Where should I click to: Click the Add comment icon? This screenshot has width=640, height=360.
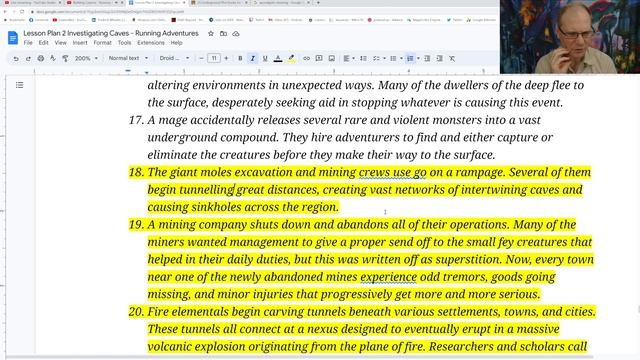[x=319, y=59]
